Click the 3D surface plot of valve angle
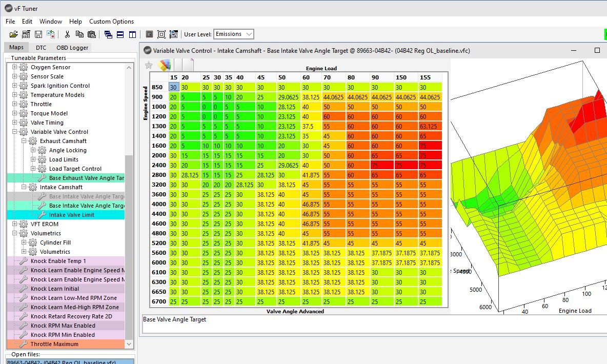The image size is (607, 364). pos(529,186)
